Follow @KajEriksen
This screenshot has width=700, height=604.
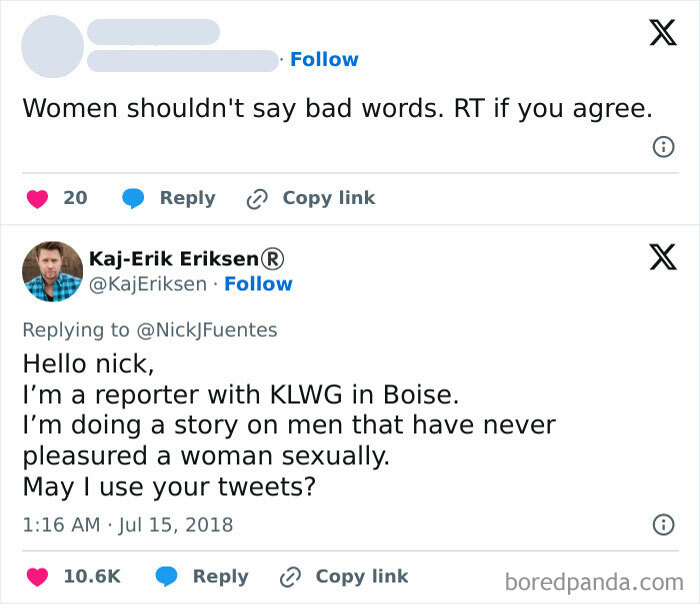(258, 284)
